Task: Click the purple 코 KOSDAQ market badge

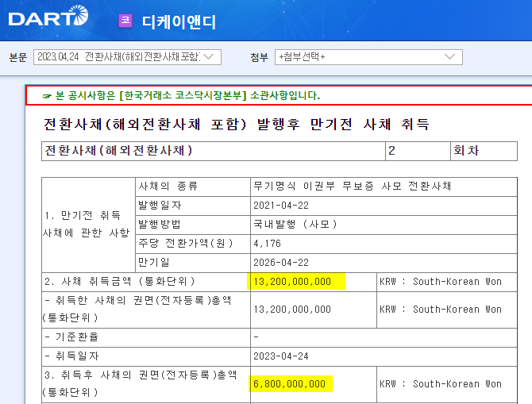Action: 125,21
